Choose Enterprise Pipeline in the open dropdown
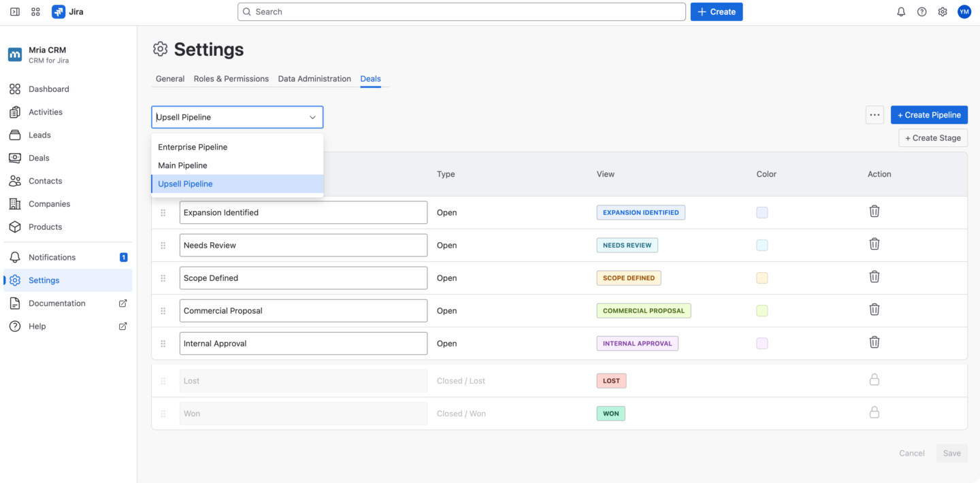Screen dimensions: 980x483 (x=193, y=147)
